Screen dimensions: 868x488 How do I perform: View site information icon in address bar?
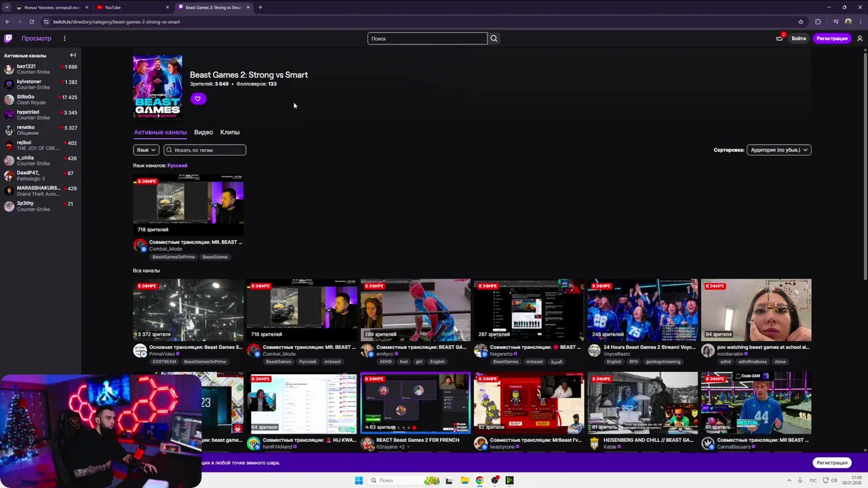tap(46, 22)
